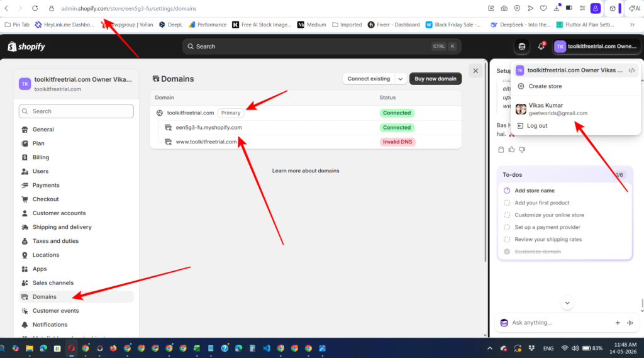The height and width of the screenshot is (358, 644).
Task: Open the toolkitfreetrial.com primary domain row
Action: (306, 113)
